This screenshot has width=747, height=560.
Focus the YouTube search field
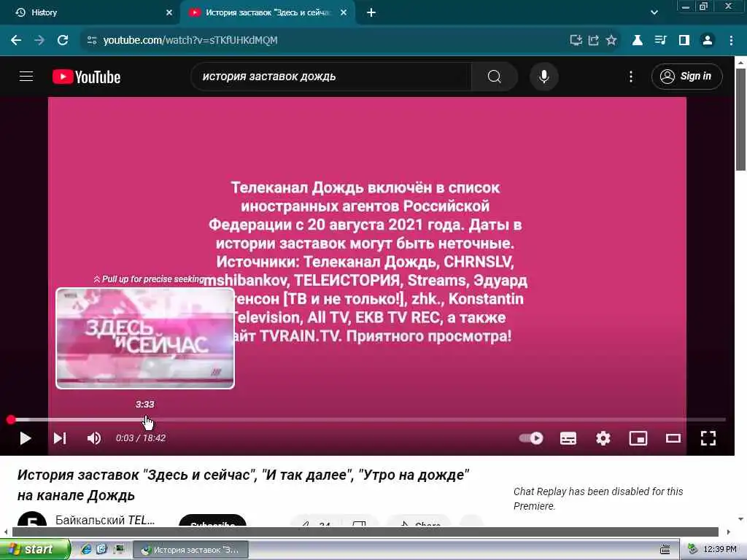pyautogui.click(x=331, y=76)
